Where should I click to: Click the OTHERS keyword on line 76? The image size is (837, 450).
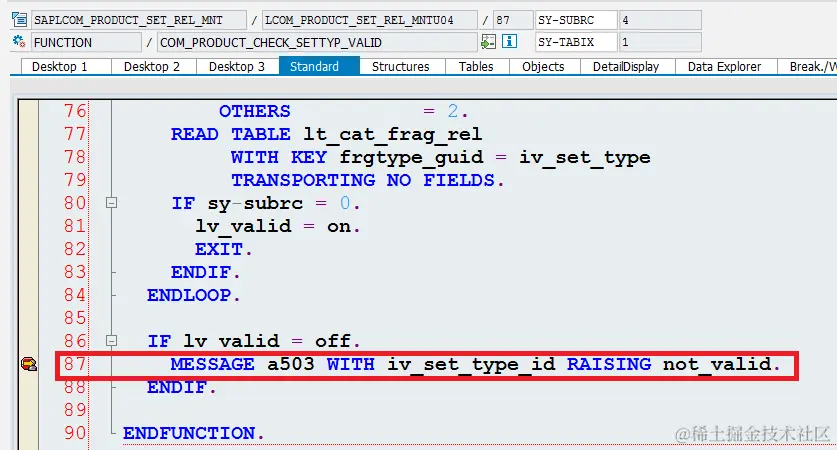click(x=255, y=111)
